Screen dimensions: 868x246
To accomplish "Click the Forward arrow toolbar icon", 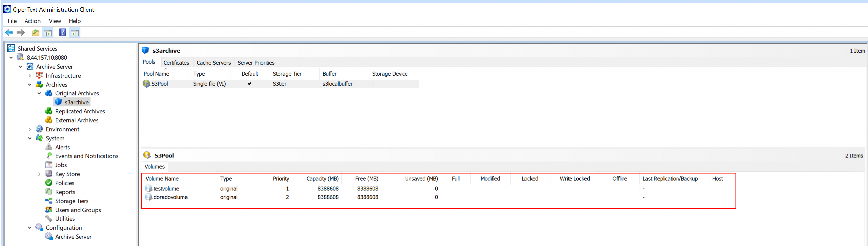I will pos(21,33).
